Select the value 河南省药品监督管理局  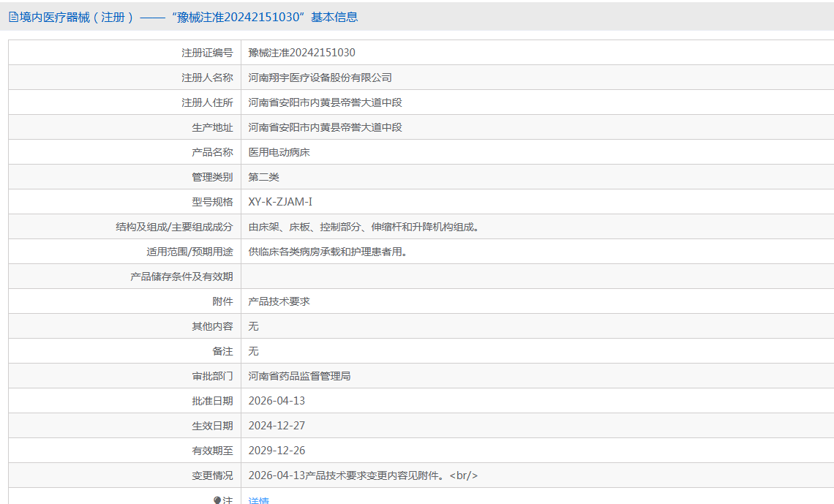click(x=299, y=377)
